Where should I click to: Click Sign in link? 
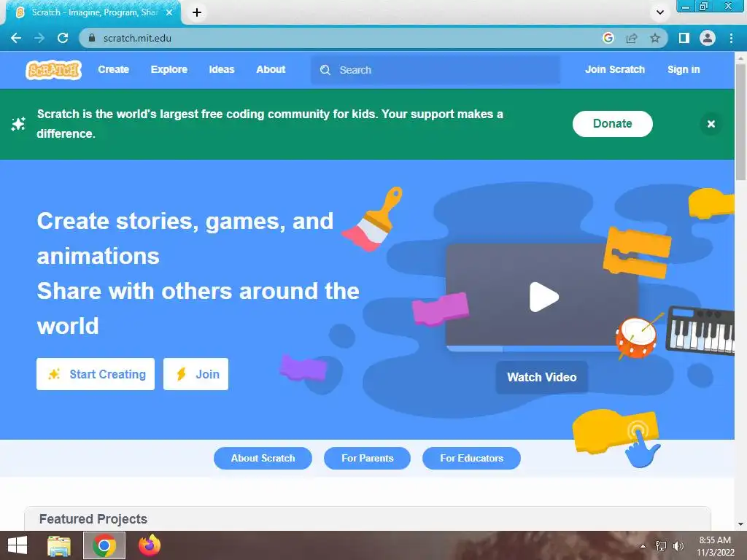point(683,69)
